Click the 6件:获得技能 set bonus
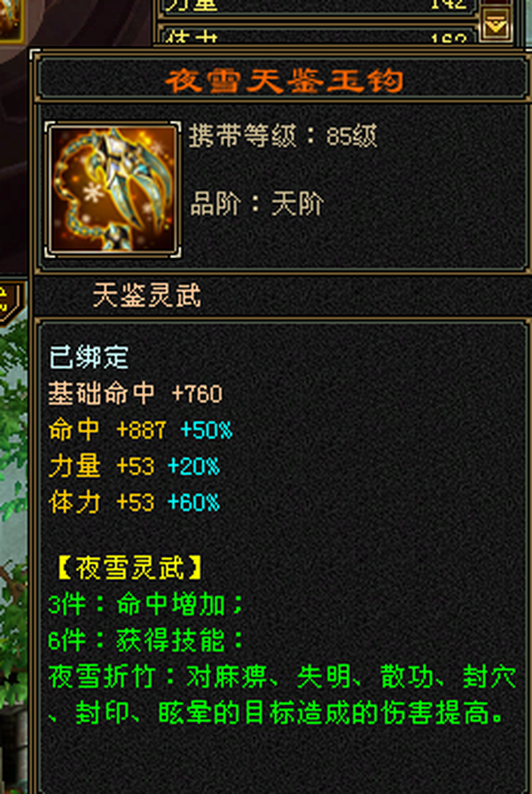 147,641
